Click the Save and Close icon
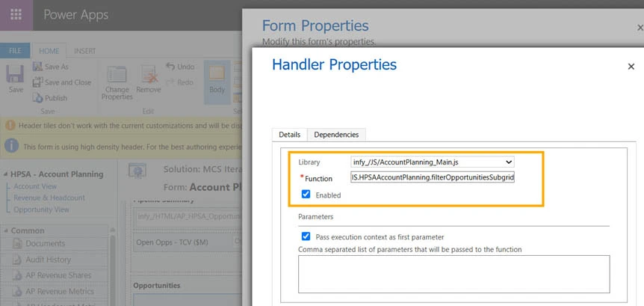644x306 pixels. 37,82
